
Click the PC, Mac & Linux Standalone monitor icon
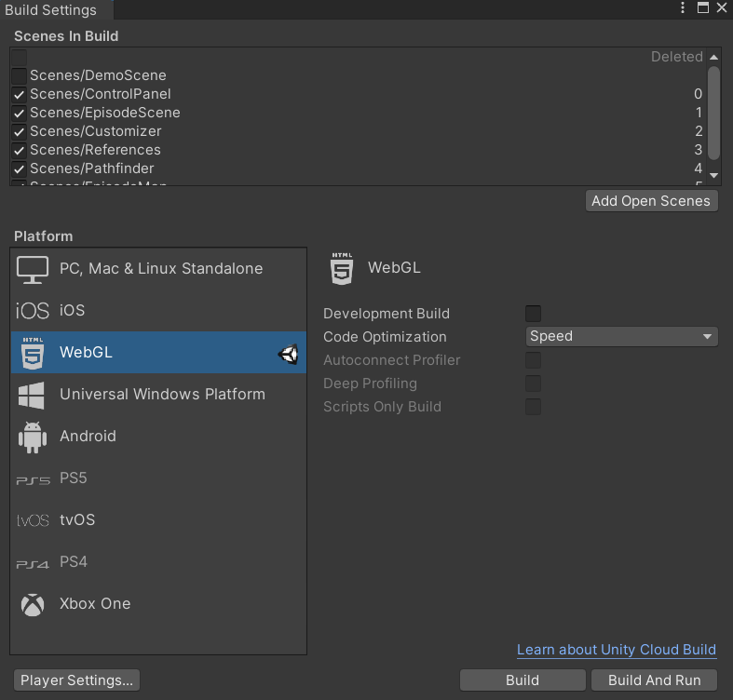33,269
